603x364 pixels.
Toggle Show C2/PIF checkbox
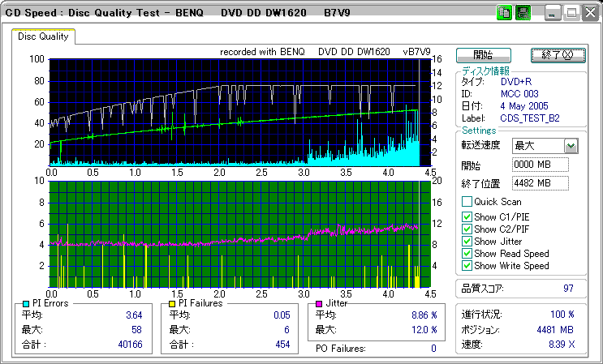point(467,229)
